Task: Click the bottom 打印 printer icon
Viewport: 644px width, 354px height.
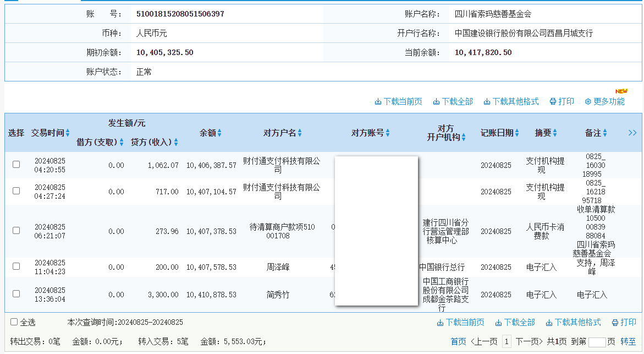Action: 616,322
